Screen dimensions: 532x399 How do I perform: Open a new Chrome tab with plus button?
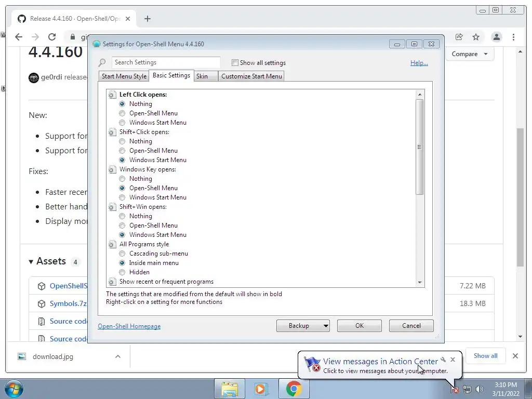(147, 19)
